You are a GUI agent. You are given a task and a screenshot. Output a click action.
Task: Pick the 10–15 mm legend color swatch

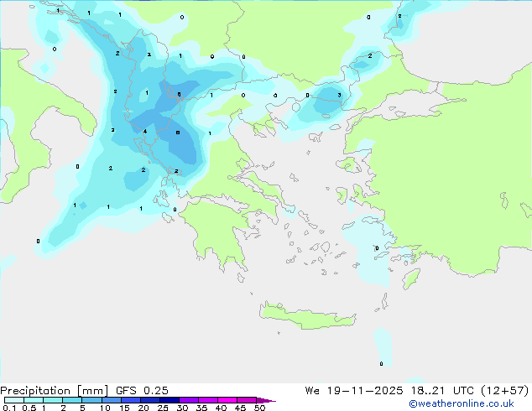point(111,400)
